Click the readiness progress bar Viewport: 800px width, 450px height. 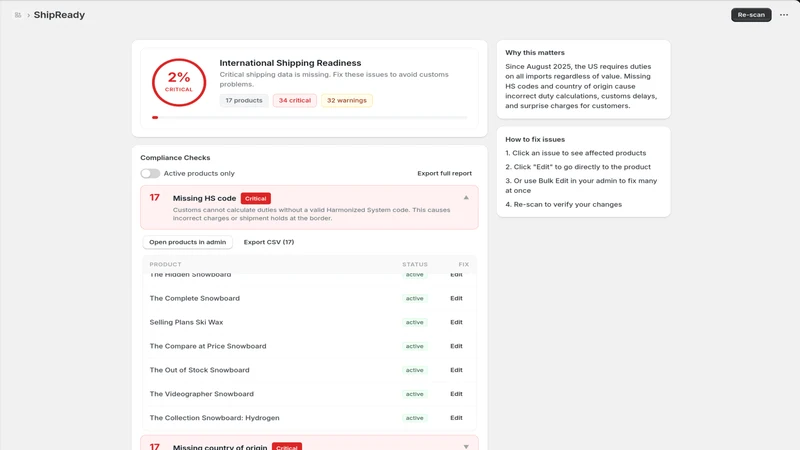pos(309,117)
